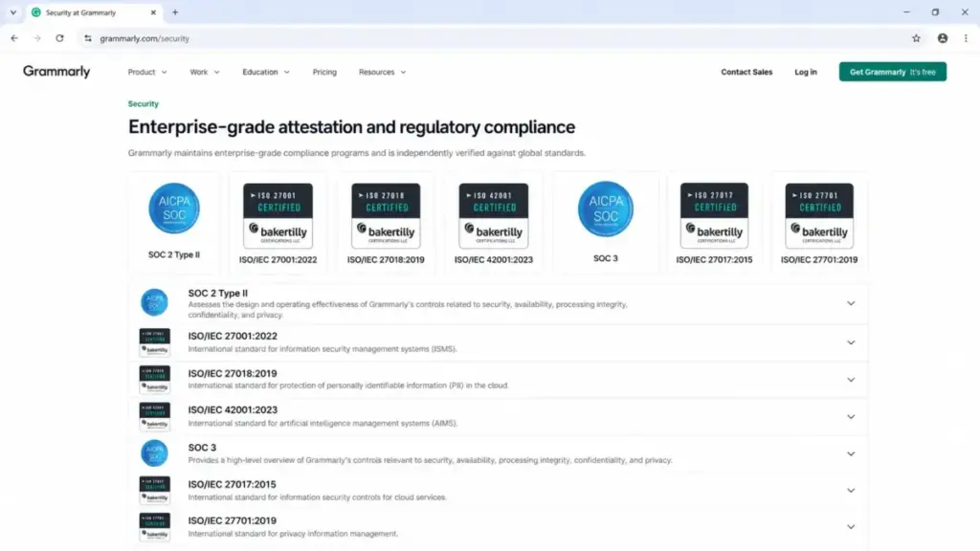The height and width of the screenshot is (551, 980).
Task: Click the browser forward arrow
Action: (37, 38)
